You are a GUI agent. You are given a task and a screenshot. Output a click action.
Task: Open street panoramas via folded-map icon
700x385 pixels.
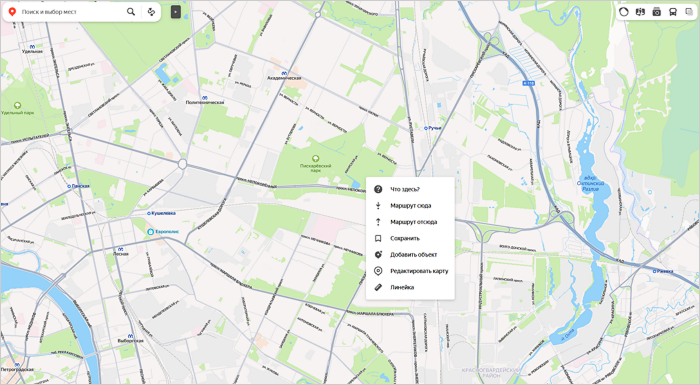pos(640,12)
